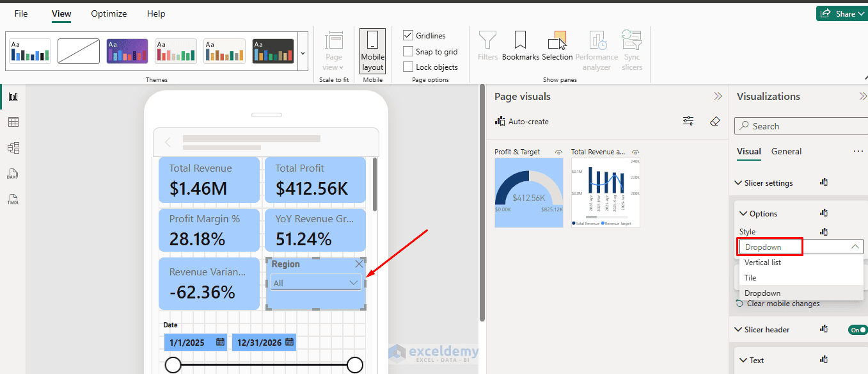Open the end date calendar picker icon

point(290,342)
